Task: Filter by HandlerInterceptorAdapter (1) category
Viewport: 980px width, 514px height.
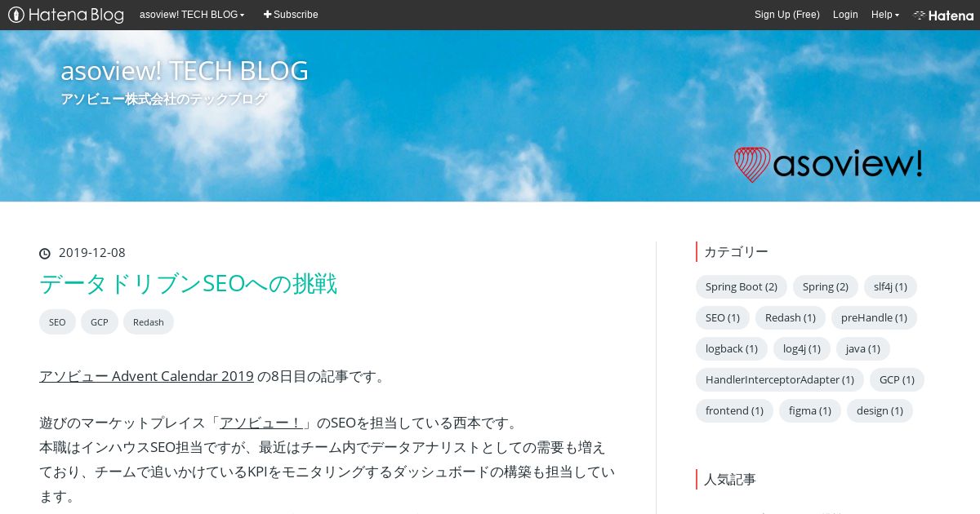Action: (780, 379)
